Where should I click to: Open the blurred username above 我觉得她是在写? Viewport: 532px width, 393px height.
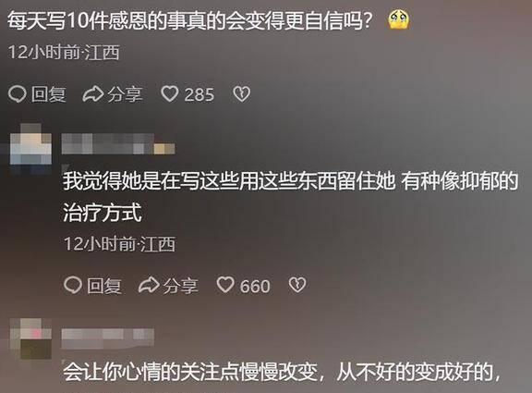point(118,143)
